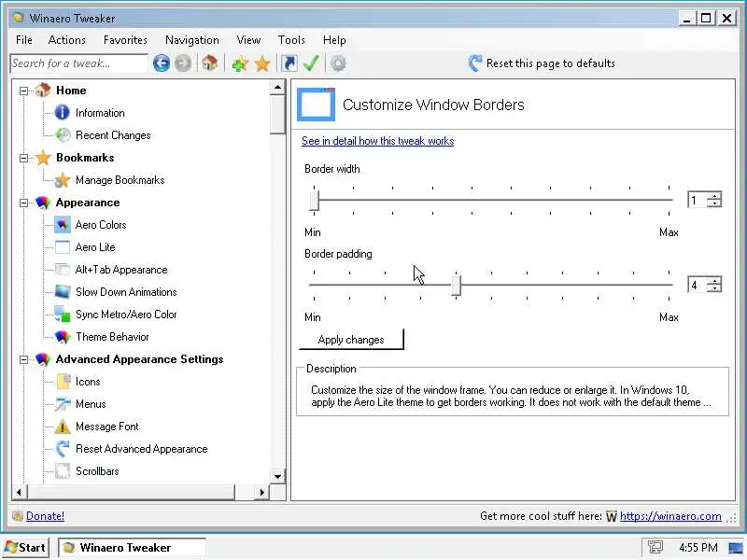Collapse the Home tree node

pyautogui.click(x=23, y=91)
